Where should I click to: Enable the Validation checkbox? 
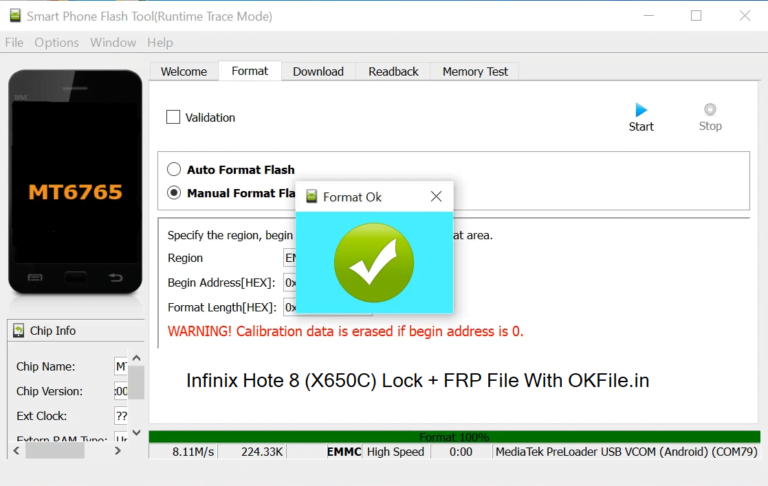click(173, 117)
